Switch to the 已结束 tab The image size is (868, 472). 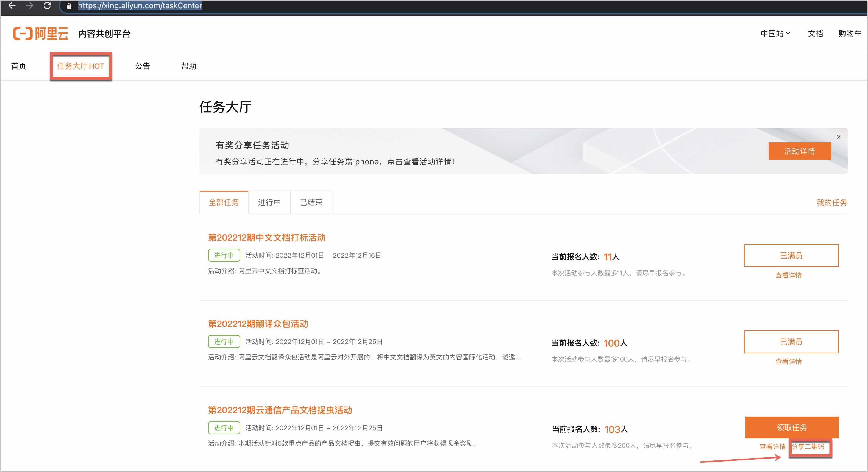pos(311,202)
